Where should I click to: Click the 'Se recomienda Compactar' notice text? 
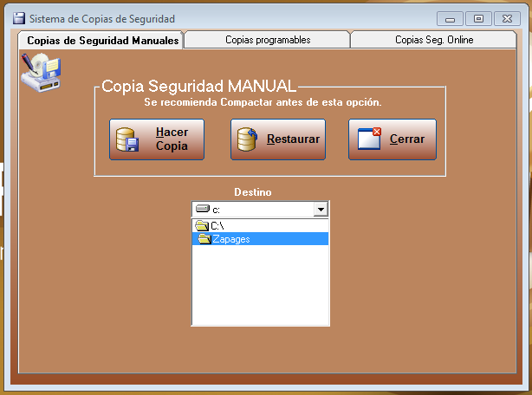pyautogui.click(x=263, y=102)
